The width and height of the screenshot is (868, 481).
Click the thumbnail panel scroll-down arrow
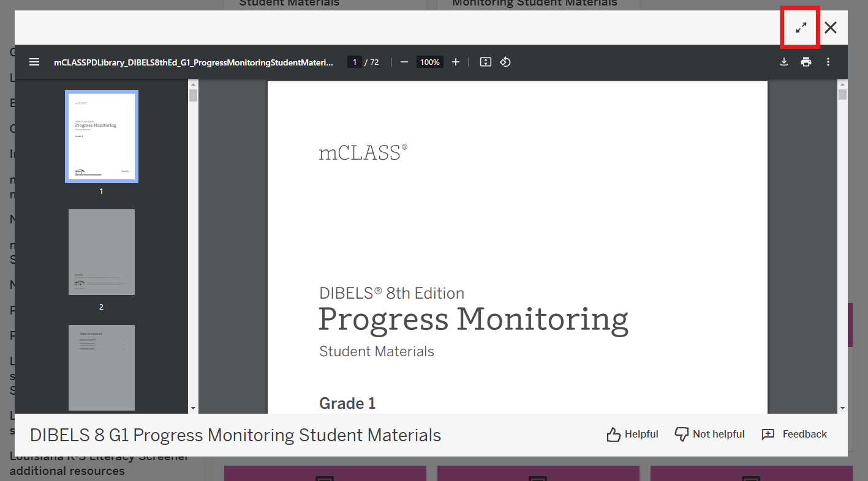(x=194, y=408)
